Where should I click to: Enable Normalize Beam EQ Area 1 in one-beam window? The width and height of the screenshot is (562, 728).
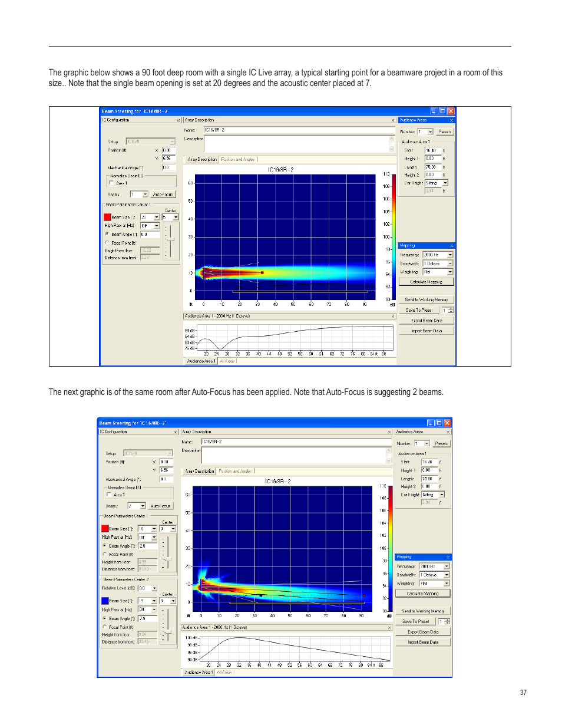click(112, 183)
